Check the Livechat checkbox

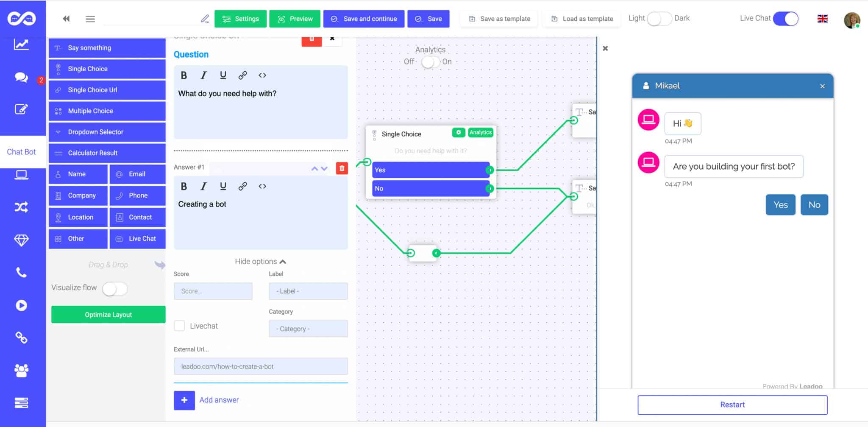[x=179, y=326]
